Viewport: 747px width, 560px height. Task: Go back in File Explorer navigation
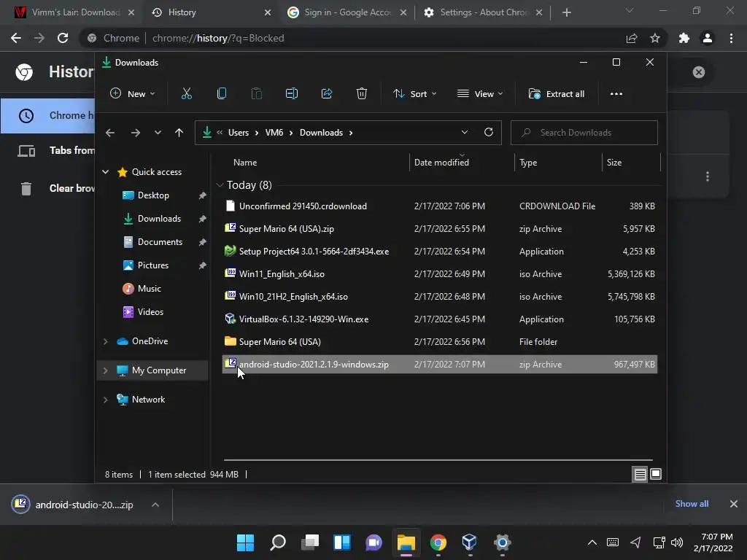[x=110, y=133]
